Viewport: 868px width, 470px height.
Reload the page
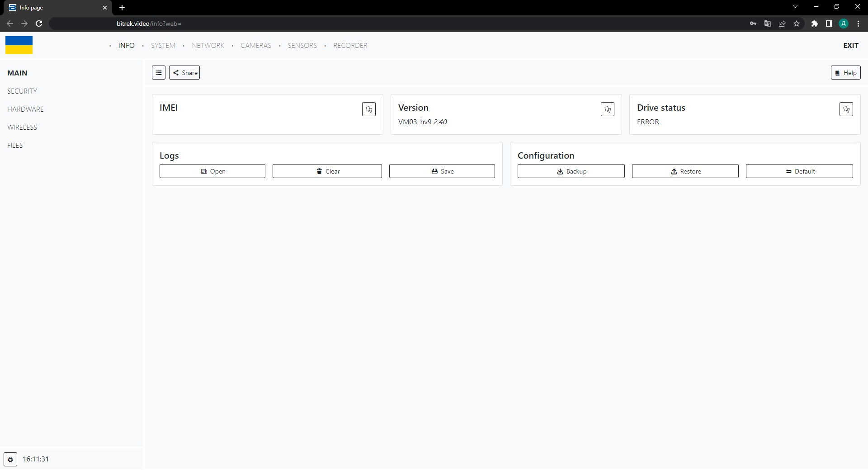39,23
